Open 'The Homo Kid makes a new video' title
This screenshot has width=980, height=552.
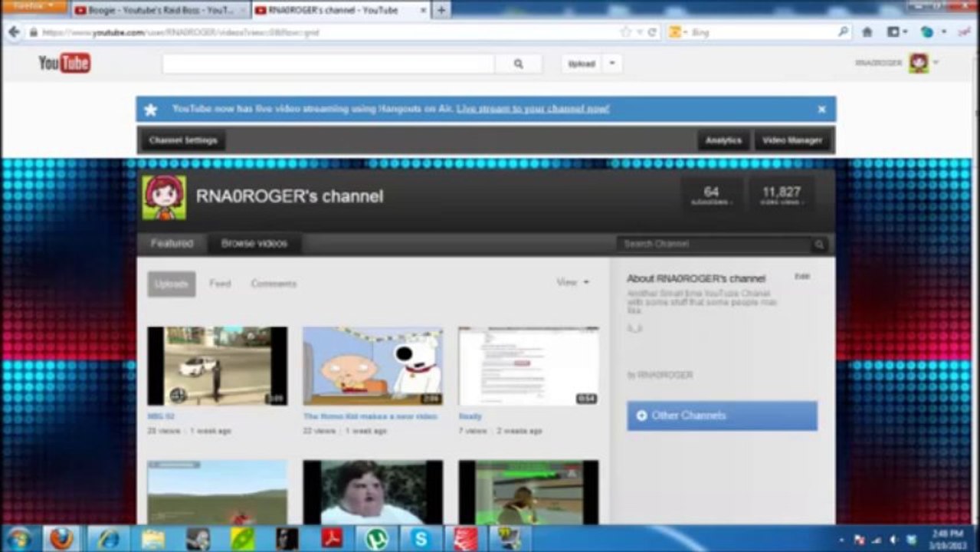(370, 416)
